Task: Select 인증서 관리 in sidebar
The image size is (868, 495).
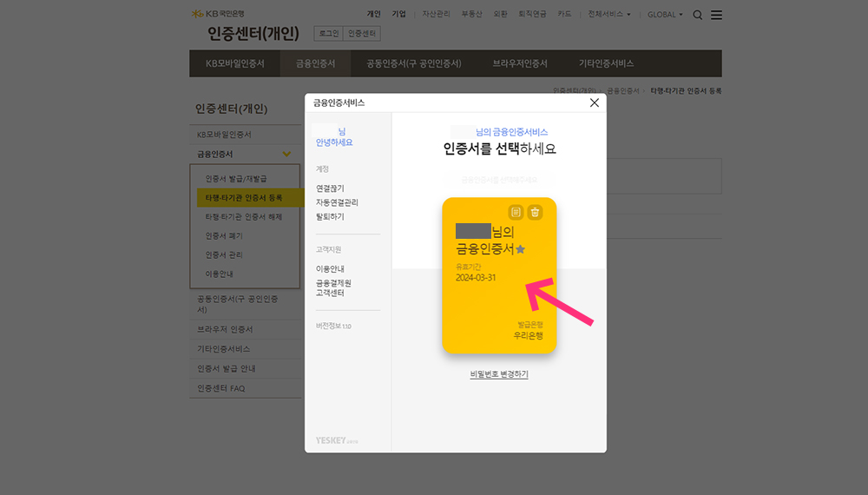Action: [x=224, y=254]
